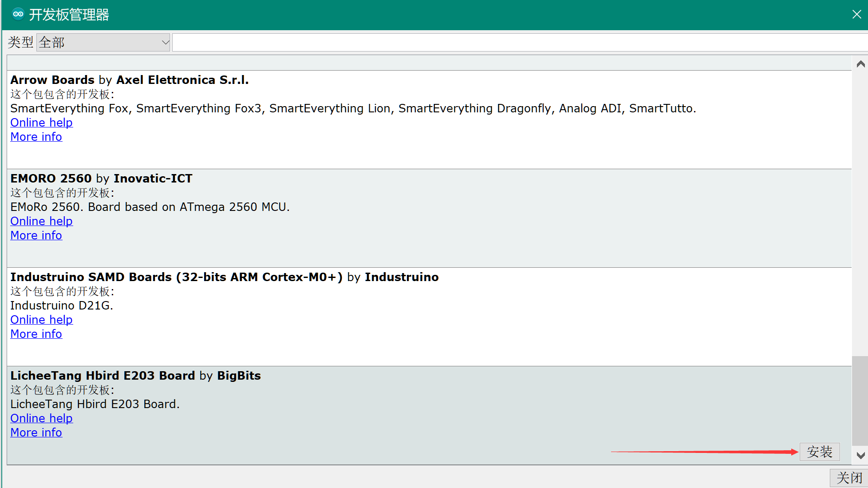This screenshot has width=868, height=488.
Task: Open Online help for LicheeTang Hbird E203
Action: pyautogui.click(x=41, y=418)
